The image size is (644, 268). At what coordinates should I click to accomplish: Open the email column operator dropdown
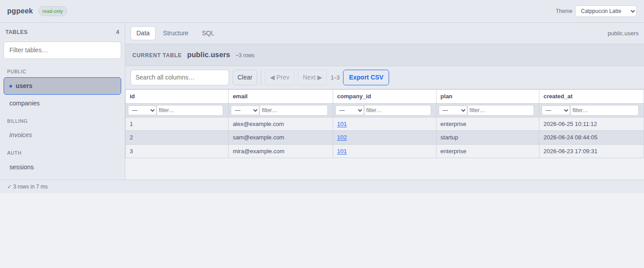[245, 110]
